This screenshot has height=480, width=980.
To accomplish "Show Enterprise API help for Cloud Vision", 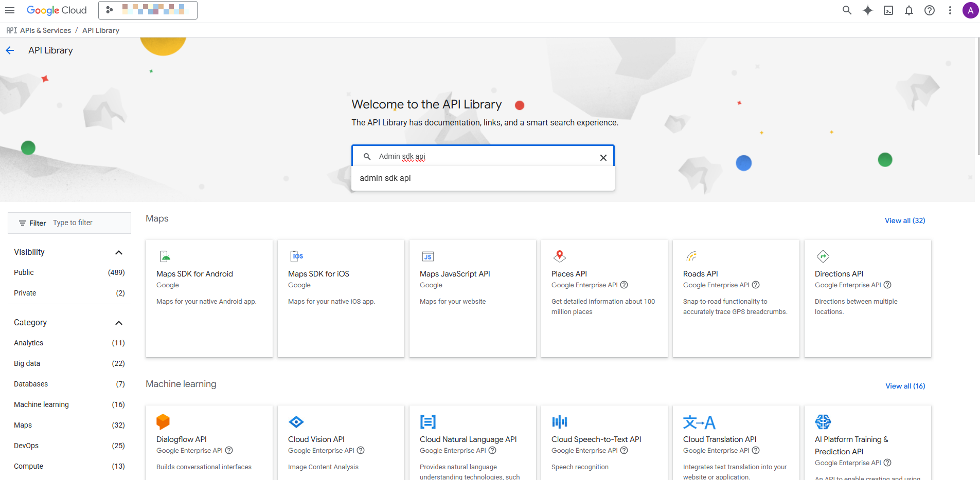I will click(361, 450).
